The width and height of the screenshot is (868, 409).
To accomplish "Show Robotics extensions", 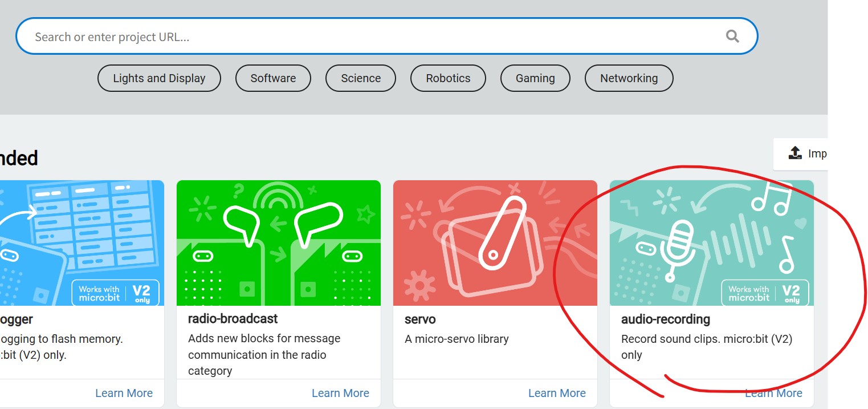I will tap(448, 78).
